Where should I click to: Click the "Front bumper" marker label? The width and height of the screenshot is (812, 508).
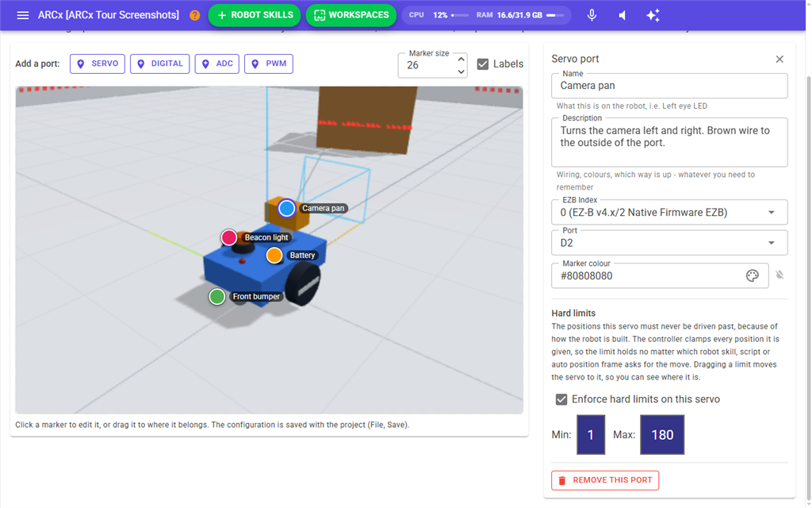(x=256, y=297)
